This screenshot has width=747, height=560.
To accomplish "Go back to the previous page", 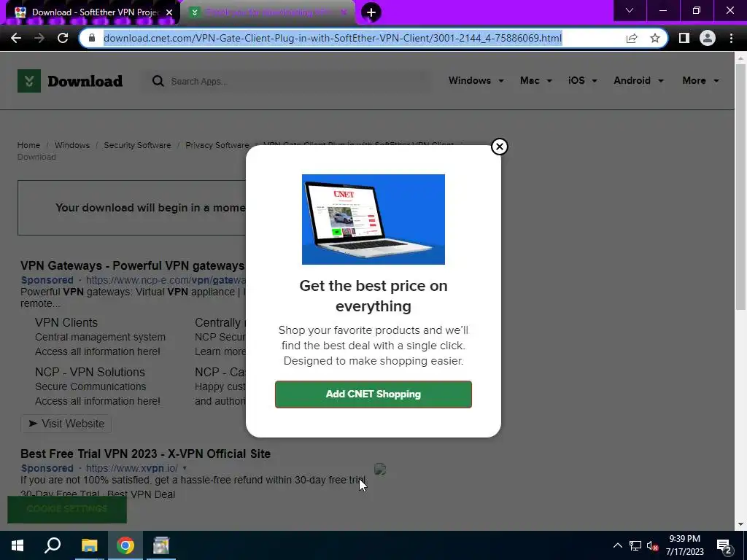I will (x=16, y=38).
